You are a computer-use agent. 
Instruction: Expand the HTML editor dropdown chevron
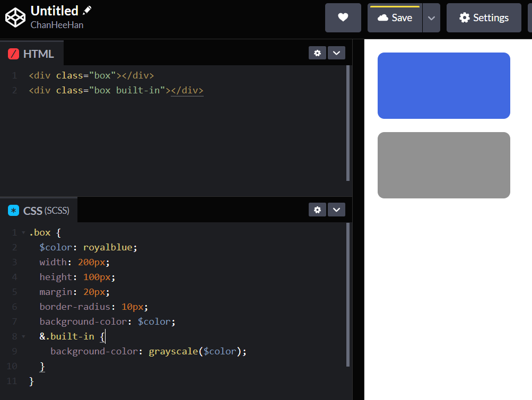tap(336, 53)
